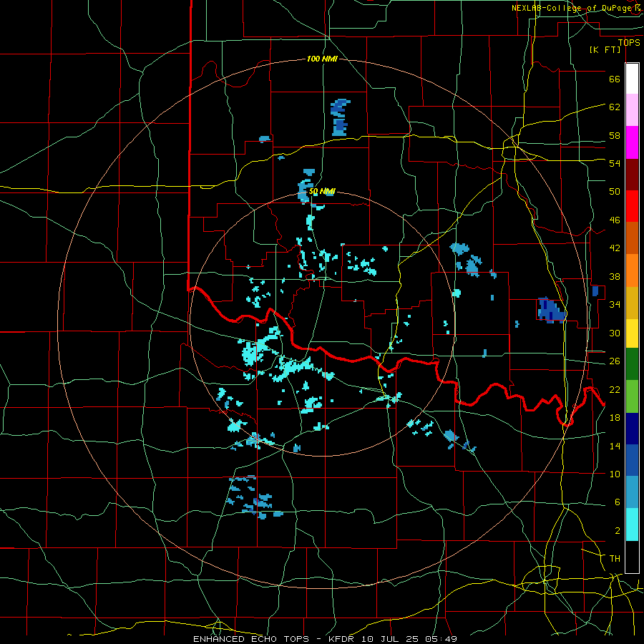Click the "05:49" timestamp
This screenshot has width=644, height=644.
click(441, 639)
